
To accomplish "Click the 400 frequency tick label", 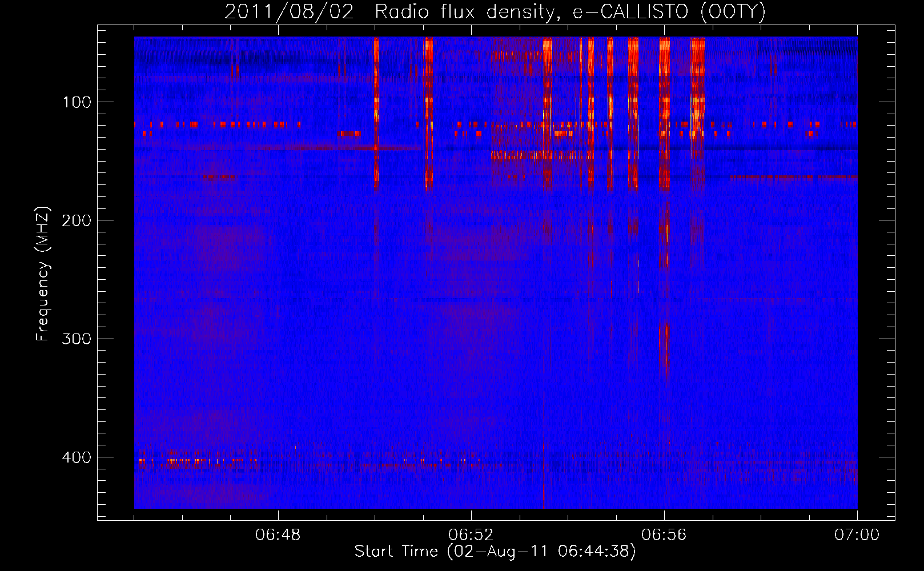I will pyautogui.click(x=77, y=457).
